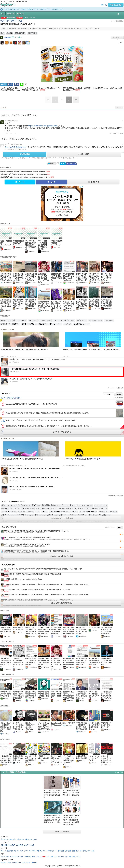Go to next page with the single arrow button
The width and height of the screenshot is (124, 868).
[69, 99]
